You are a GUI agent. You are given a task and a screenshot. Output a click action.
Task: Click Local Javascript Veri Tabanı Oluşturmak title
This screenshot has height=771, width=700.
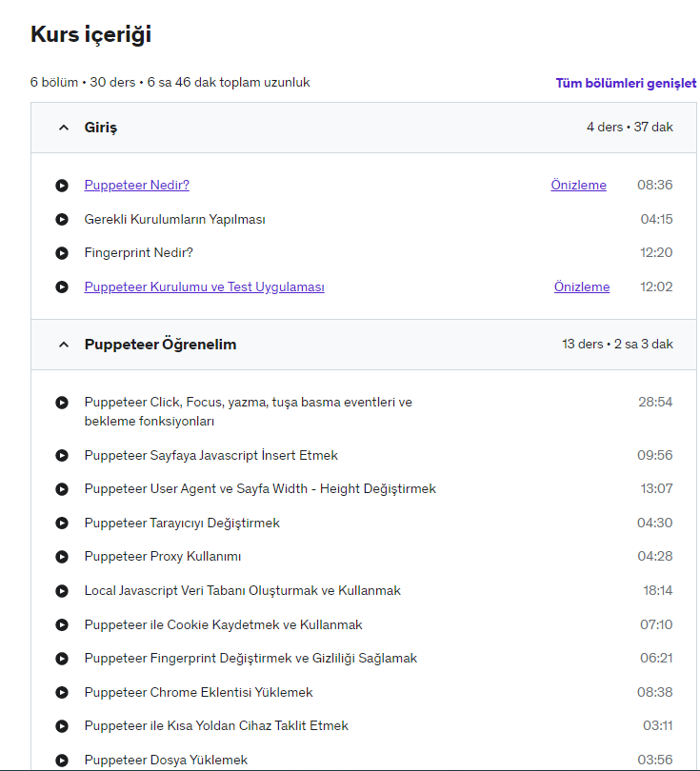tap(243, 590)
